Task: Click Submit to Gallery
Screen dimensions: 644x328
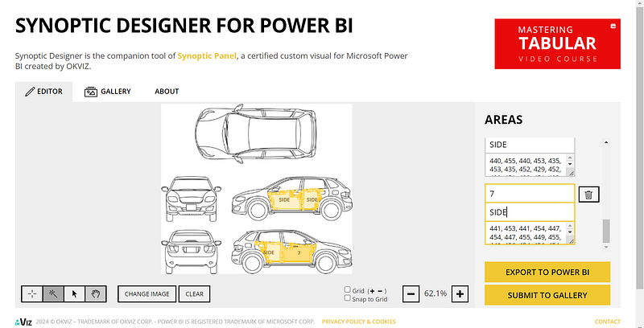Action: click(x=547, y=295)
